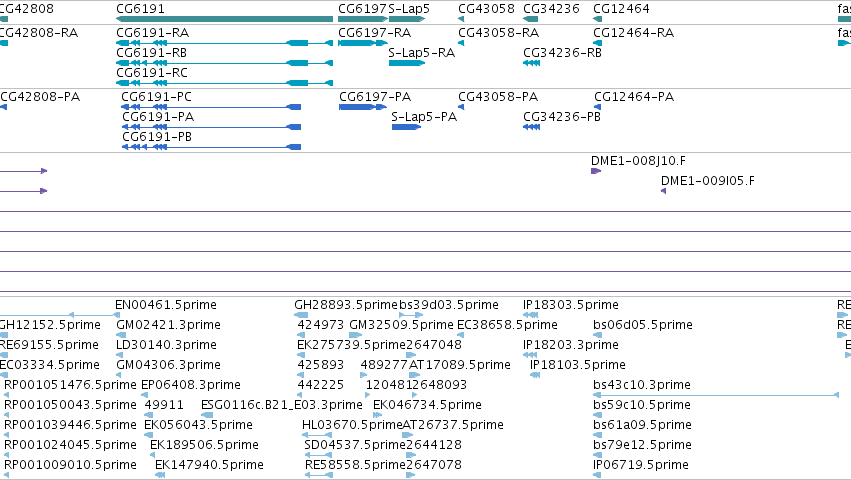Screen dimensions: 851x480
Task: Click the CG34236 gene label
Action: (x=551, y=9)
